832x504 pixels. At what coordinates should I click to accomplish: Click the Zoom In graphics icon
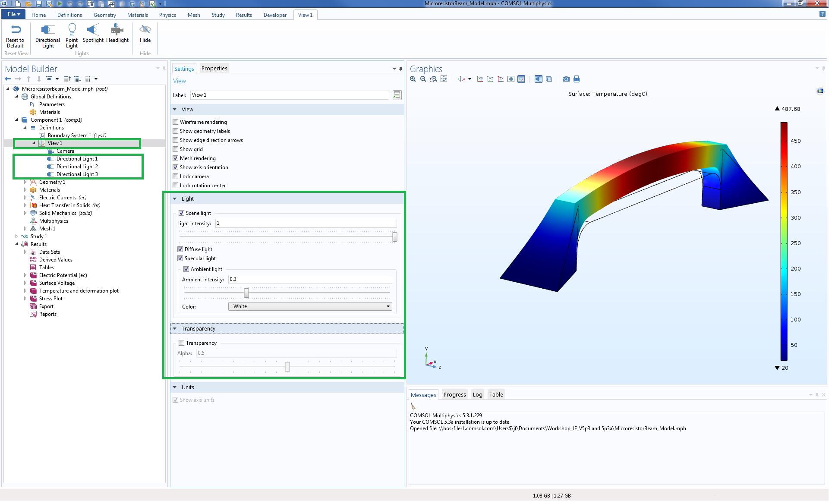[x=413, y=79]
